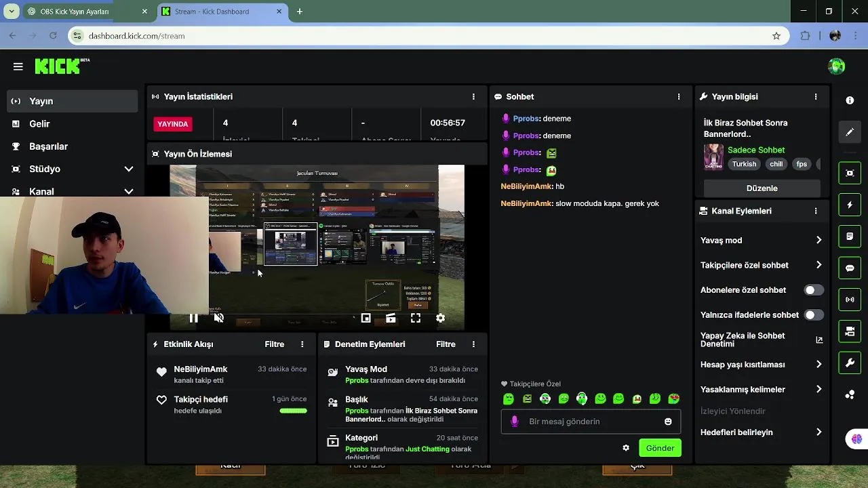Open the info icon in the right rail

pyautogui.click(x=850, y=100)
